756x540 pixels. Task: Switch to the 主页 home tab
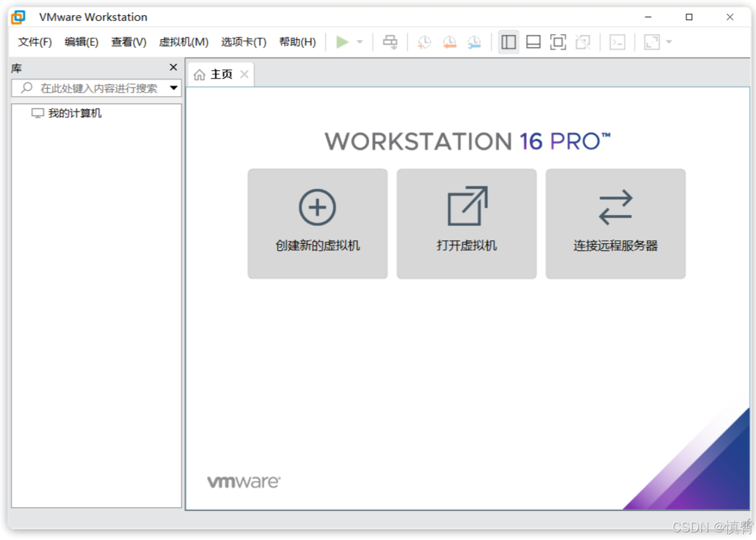pyautogui.click(x=221, y=74)
